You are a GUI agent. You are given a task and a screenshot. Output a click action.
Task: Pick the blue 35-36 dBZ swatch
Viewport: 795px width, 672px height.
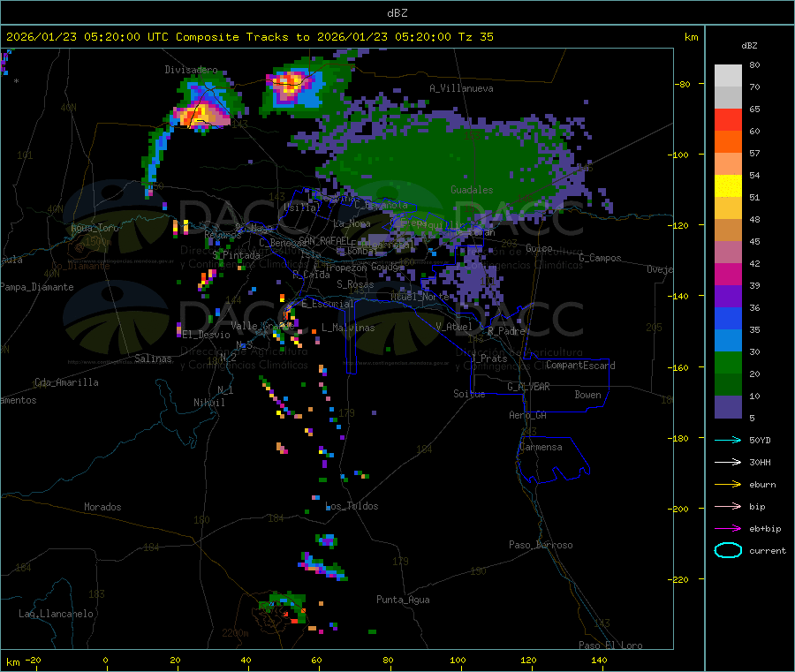tap(728, 318)
